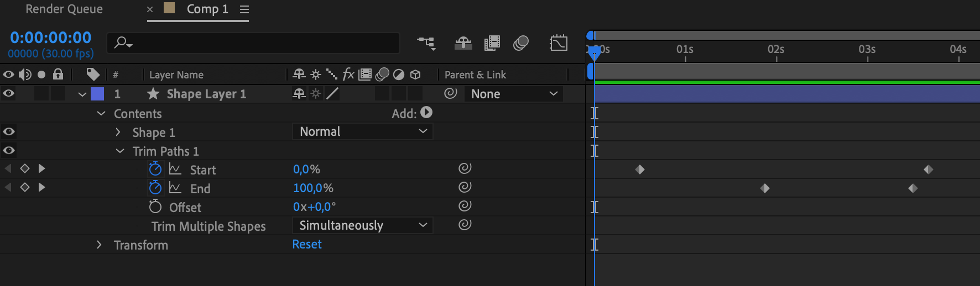Enable Offset property stopwatch

point(155,206)
